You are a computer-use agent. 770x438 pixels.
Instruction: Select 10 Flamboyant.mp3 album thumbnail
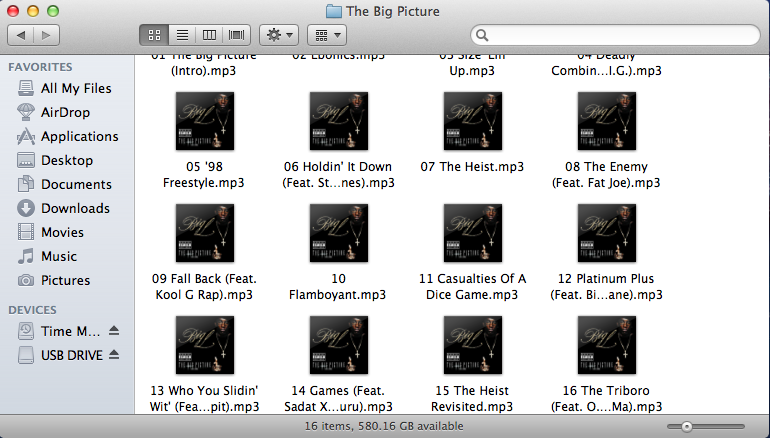pyautogui.click(x=339, y=233)
